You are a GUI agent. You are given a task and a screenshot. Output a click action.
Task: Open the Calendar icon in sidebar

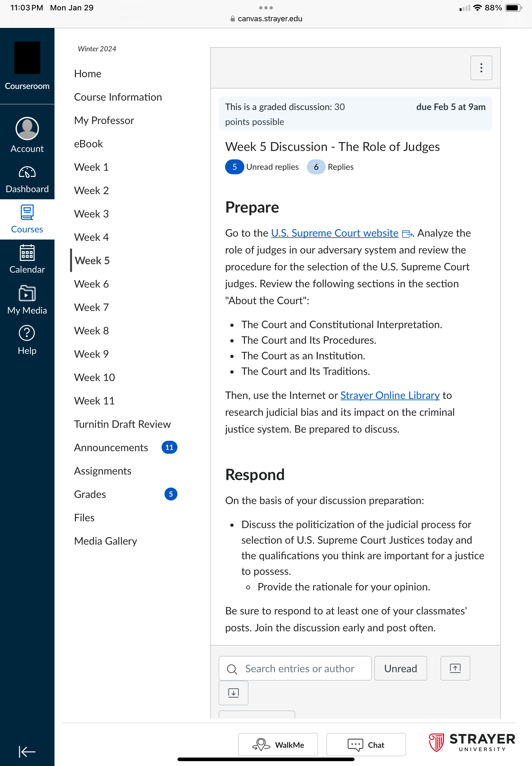(27, 253)
